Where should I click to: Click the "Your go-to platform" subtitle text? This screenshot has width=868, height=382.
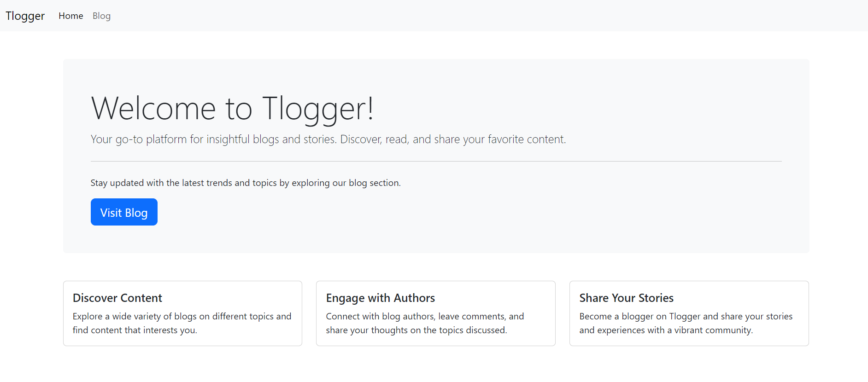pyautogui.click(x=328, y=139)
